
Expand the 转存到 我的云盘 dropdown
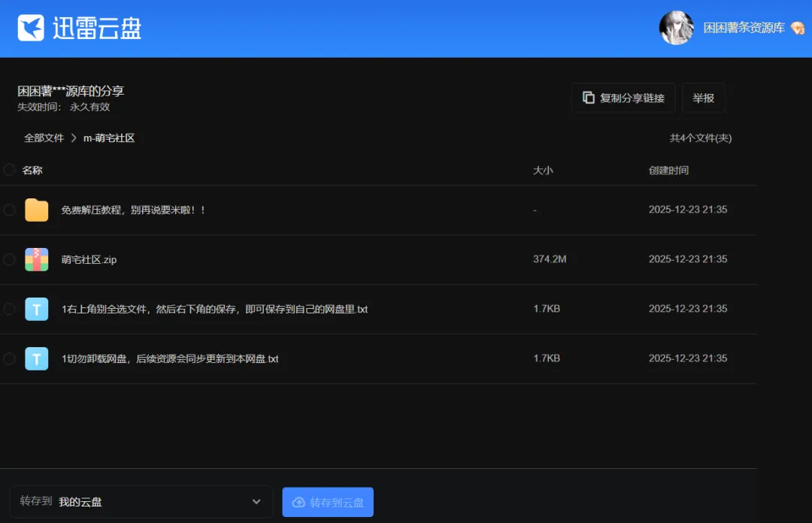pyautogui.click(x=141, y=502)
